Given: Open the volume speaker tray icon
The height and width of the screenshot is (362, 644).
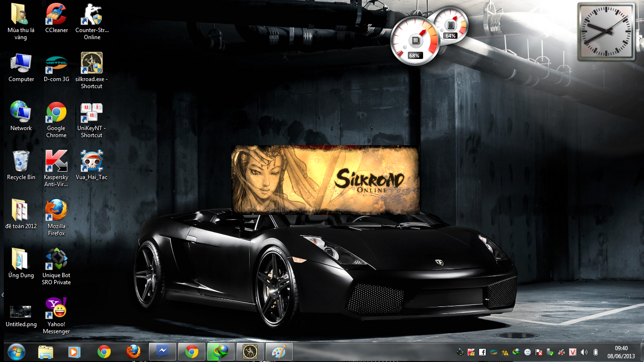Looking at the screenshot, I should click(x=584, y=352).
